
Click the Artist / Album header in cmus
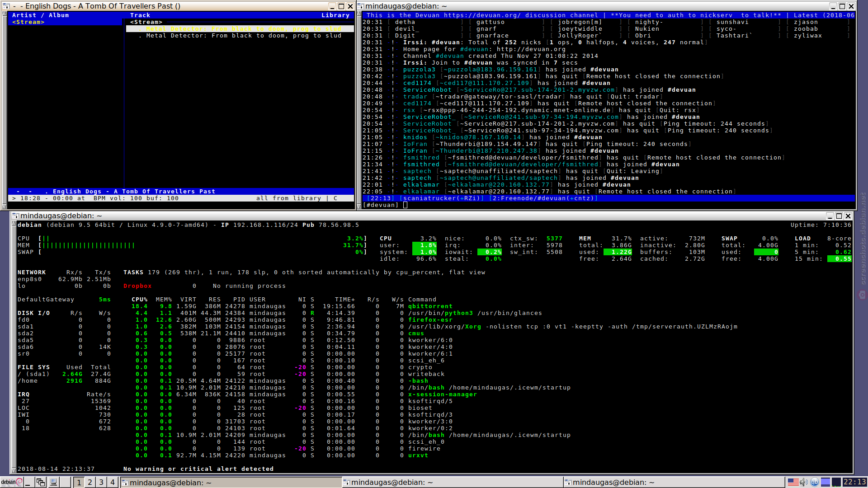click(41, 15)
